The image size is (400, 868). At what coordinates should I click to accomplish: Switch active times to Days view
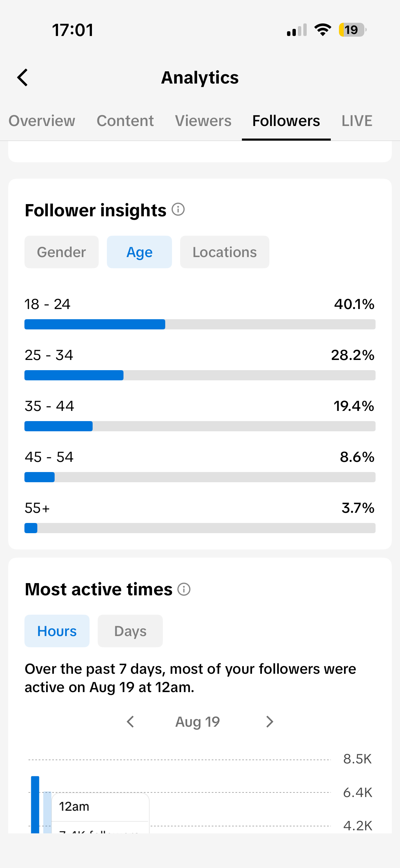pyautogui.click(x=130, y=631)
